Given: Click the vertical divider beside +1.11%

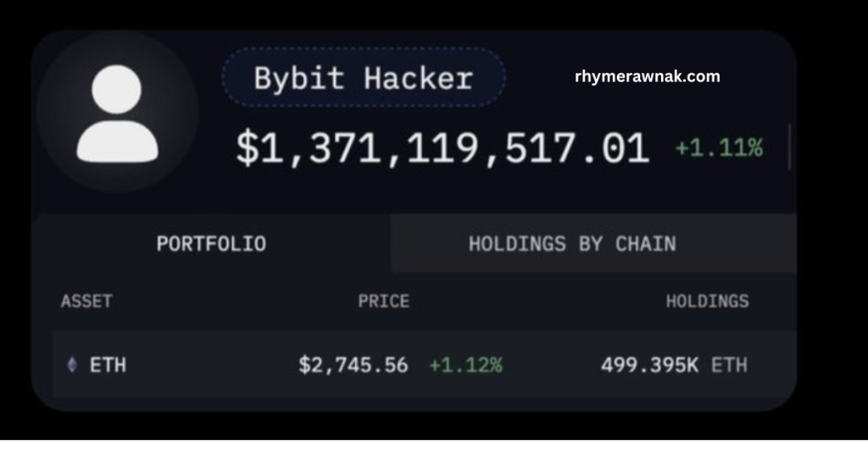Looking at the screenshot, I should (789, 147).
